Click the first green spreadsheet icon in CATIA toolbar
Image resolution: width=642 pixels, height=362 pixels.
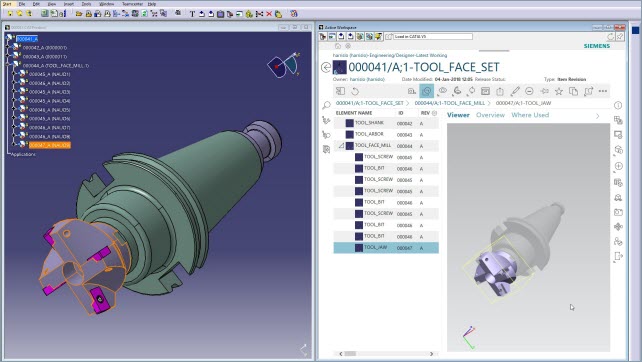click(x=44, y=14)
